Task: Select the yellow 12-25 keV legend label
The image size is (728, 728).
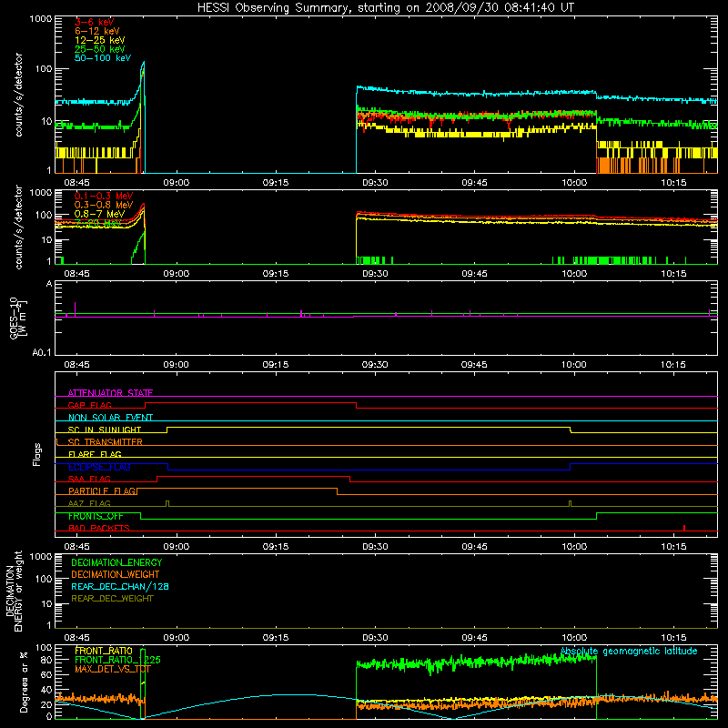Action: coord(100,40)
